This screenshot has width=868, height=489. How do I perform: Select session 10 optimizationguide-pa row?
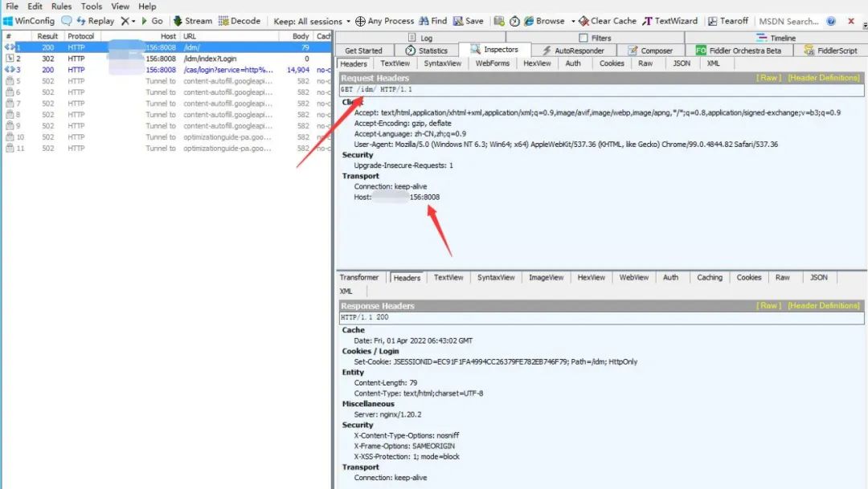[166, 137]
